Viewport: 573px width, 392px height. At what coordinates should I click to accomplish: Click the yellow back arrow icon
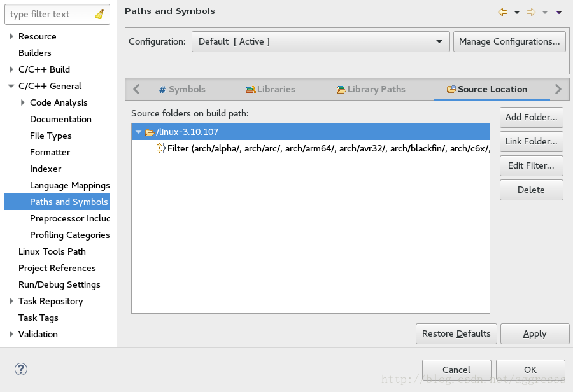coord(503,12)
